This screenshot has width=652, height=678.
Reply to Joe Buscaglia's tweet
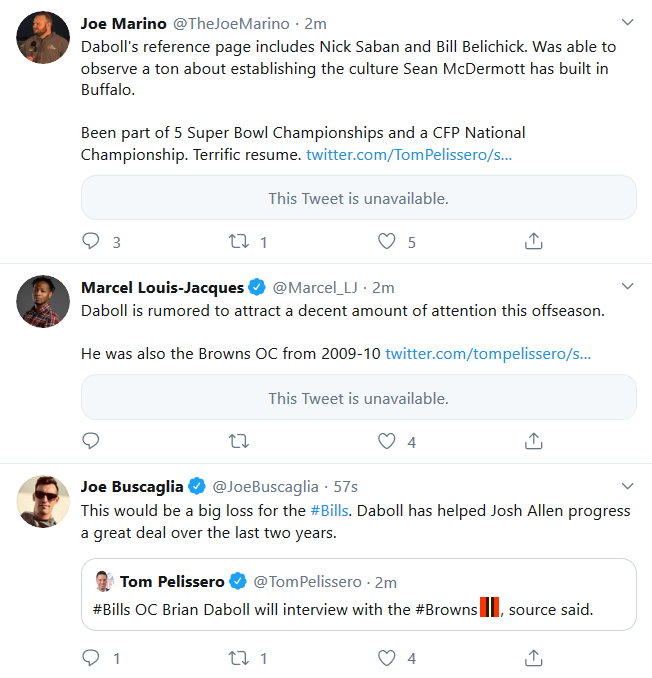[91, 658]
